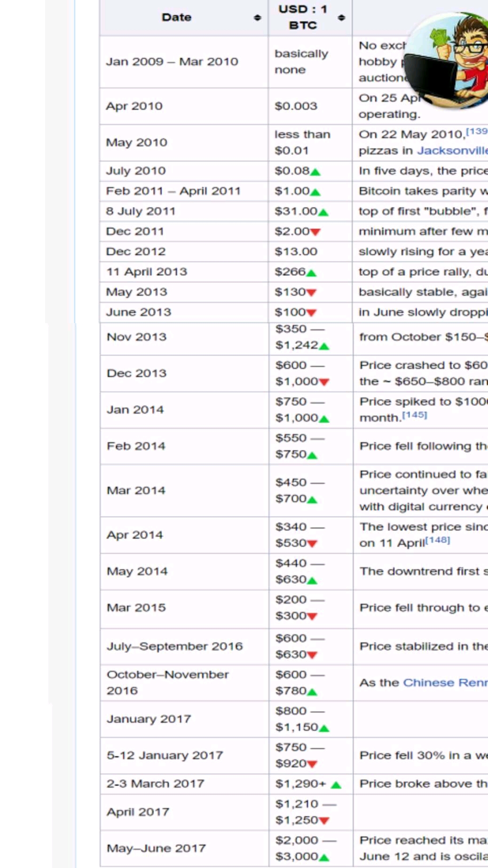The height and width of the screenshot is (868, 488).
Task: Click green up arrow next to $700
Action: tap(312, 500)
